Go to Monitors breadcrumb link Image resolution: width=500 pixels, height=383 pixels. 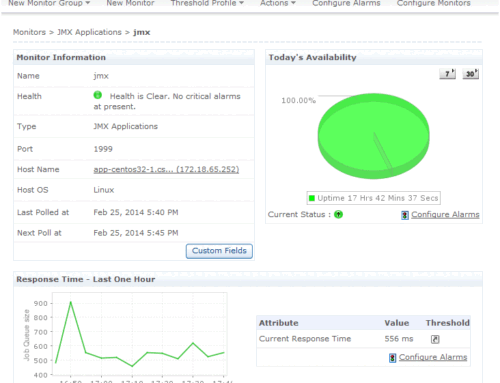(29, 32)
